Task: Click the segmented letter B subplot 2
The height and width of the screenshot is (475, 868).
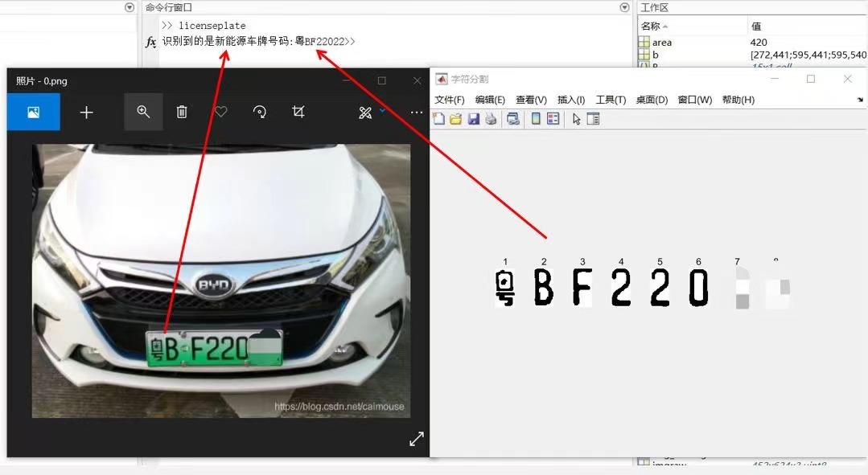Action: pyautogui.click(x=544, y=288)
